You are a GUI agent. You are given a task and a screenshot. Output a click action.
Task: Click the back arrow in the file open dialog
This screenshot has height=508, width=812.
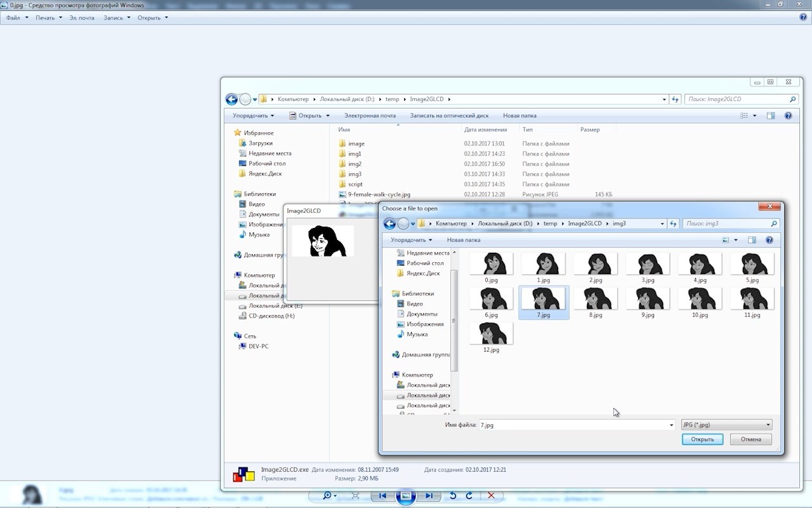point(390,224)
